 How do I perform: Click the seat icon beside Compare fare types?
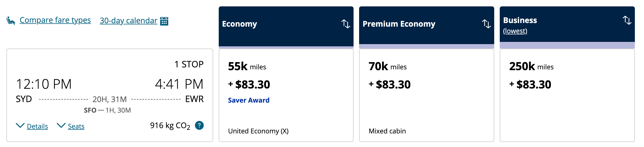click(x=11, y=21)
